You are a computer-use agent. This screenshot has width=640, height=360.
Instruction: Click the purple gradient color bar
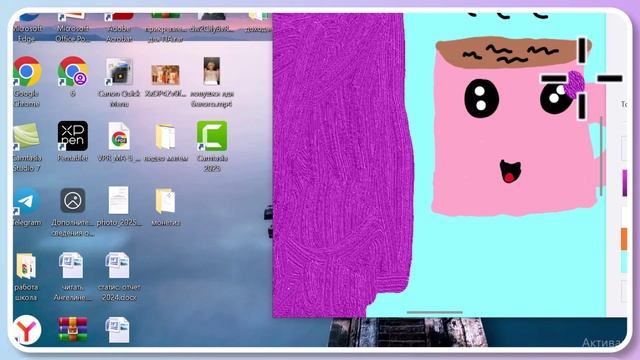pyautogui.click(x=624, y=183)
